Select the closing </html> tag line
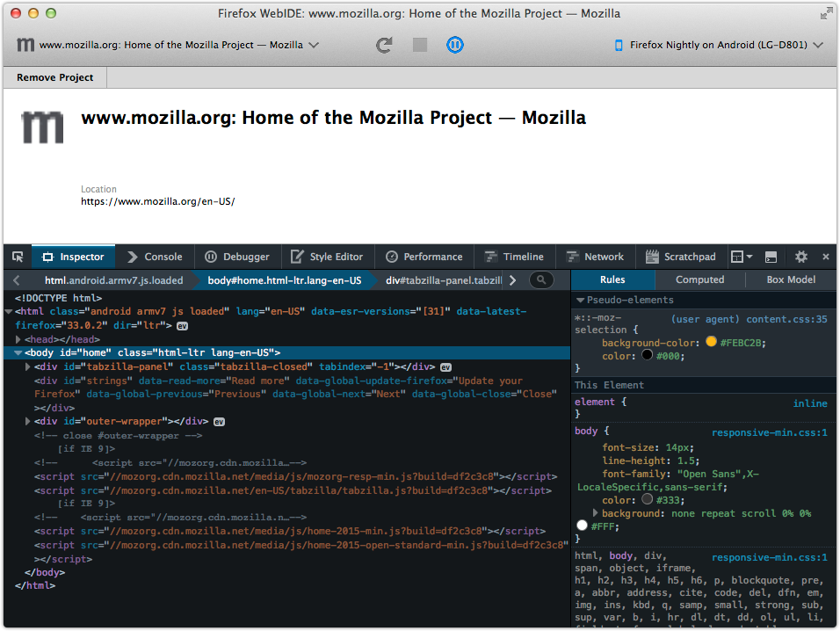This screenshot has width=840, height=631. coord(35,585)
